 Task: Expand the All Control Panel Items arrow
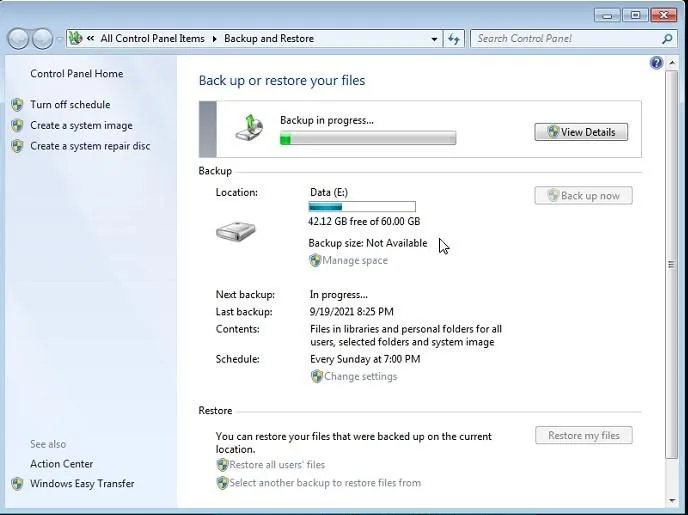(214, 39)
